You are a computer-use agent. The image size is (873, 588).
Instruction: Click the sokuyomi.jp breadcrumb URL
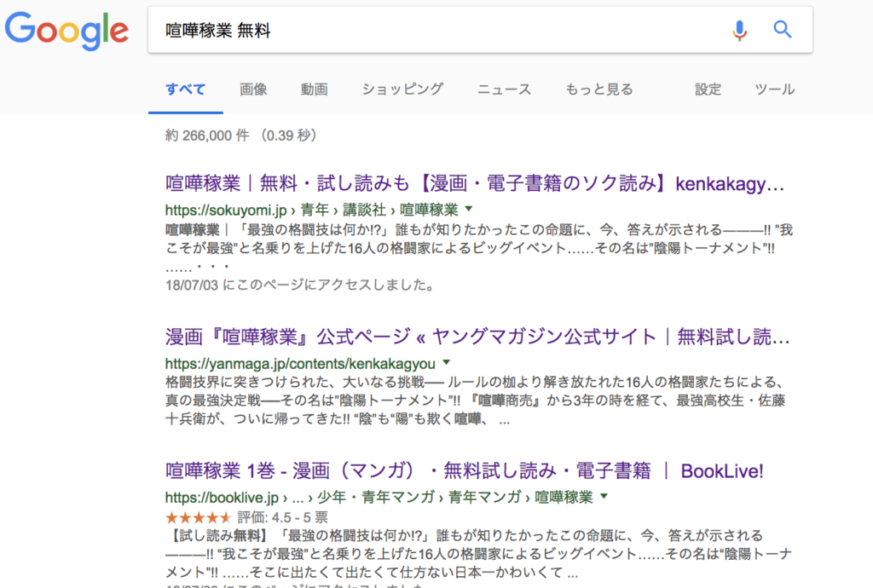312,210
